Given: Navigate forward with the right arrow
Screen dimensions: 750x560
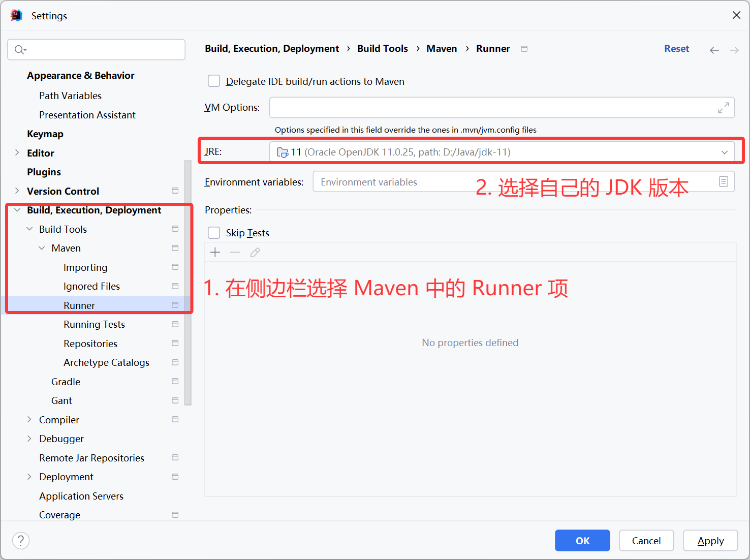Looking at the screenshot, I should [734, 50].
